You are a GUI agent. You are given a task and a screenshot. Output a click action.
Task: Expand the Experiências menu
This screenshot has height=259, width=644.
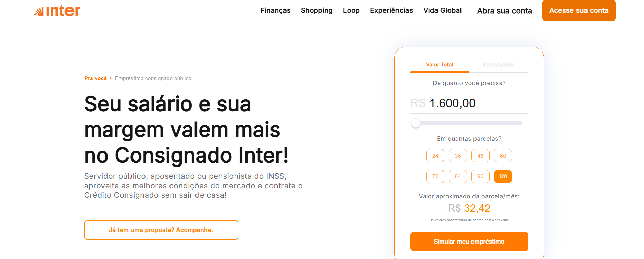point(391,11)
